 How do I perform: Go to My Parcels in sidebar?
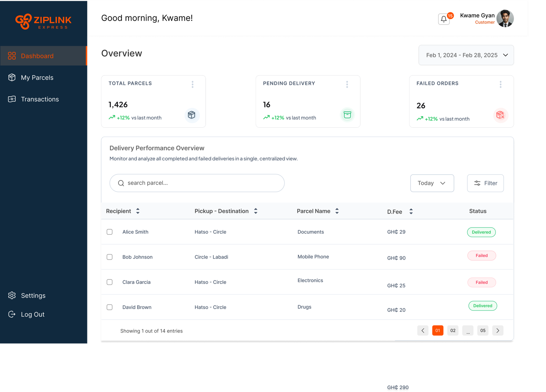(37, 78)
